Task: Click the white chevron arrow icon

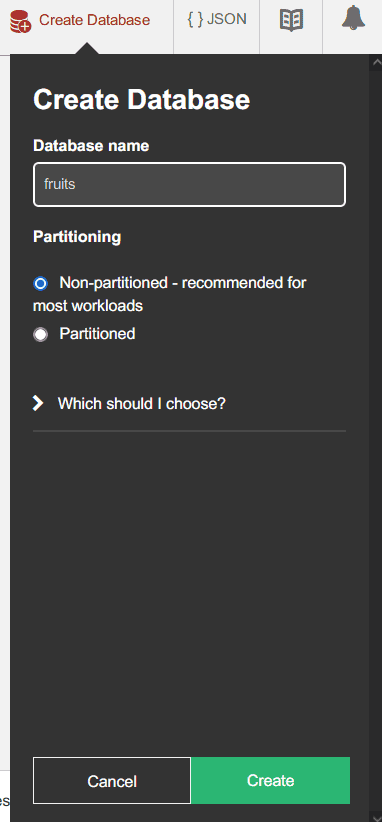Action: coord(38,403)
